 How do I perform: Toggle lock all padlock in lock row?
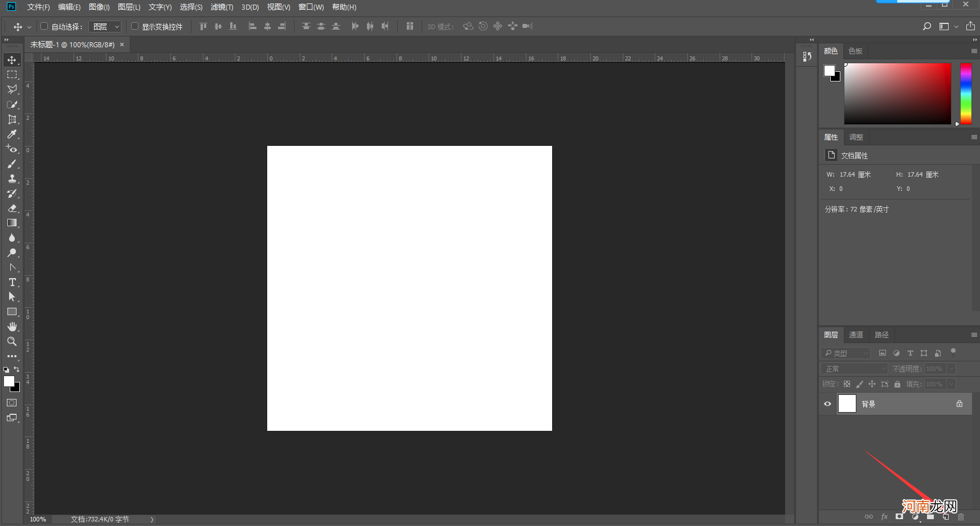click(x=897, y=384)
